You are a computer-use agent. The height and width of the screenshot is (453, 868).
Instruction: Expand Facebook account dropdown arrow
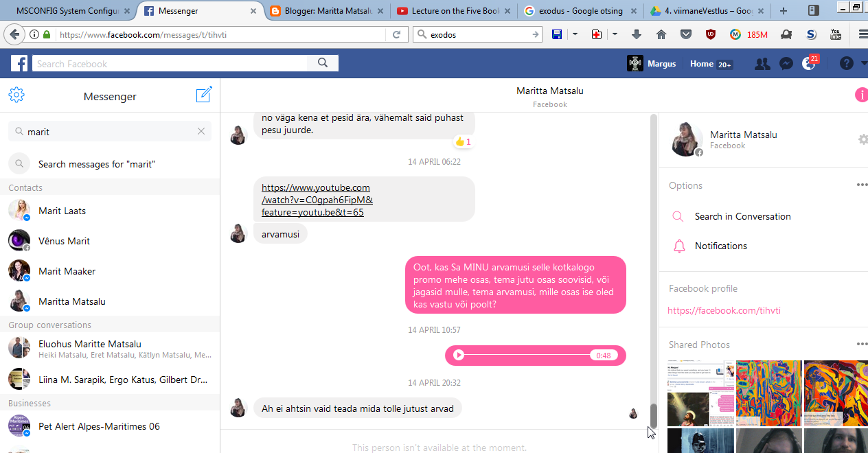[x=863, y=64]
